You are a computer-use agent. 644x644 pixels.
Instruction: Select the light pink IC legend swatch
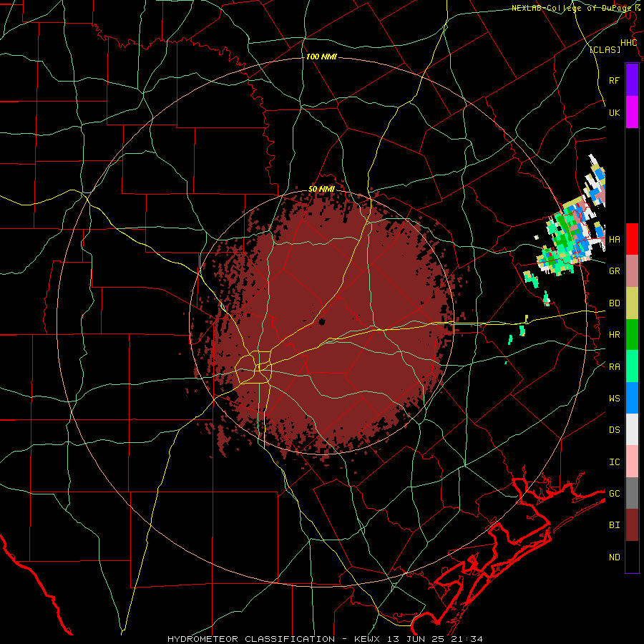pos(632,462)
